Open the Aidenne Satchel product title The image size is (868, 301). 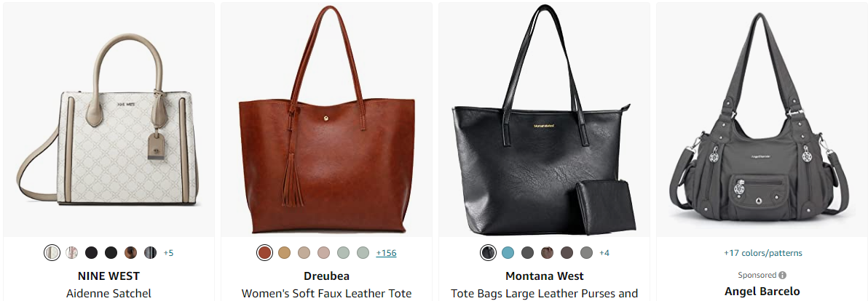108,293
